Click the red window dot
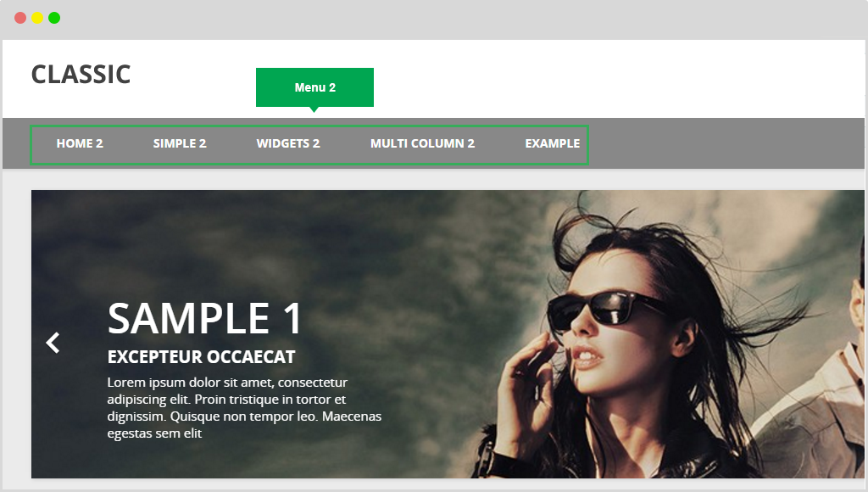 (x=20, y=18)
